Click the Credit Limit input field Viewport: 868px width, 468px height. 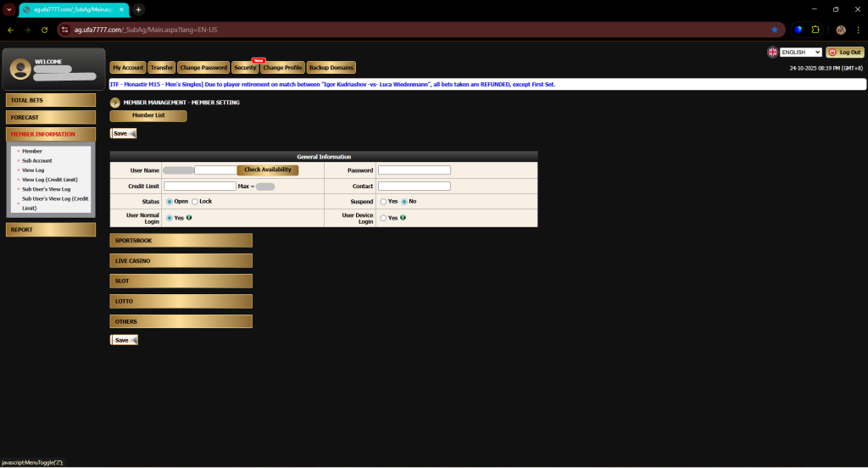click(x=200, y=186)
